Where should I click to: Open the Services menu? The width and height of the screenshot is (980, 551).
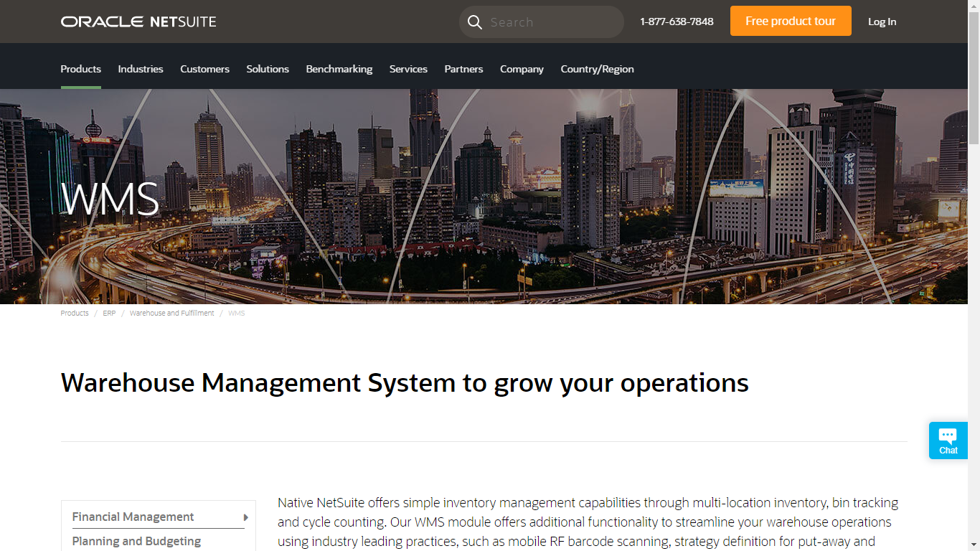click(x=408, y=69)
